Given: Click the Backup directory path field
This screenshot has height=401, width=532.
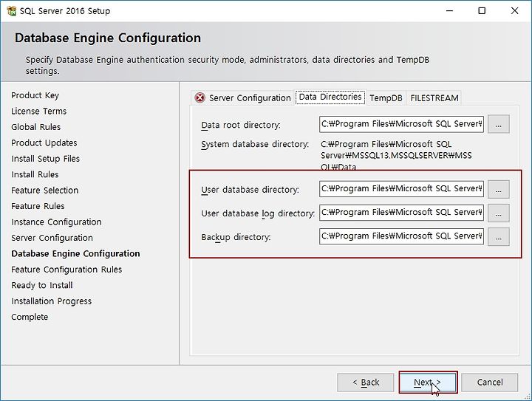Looking at the screenshot, I should click(401, 236).
